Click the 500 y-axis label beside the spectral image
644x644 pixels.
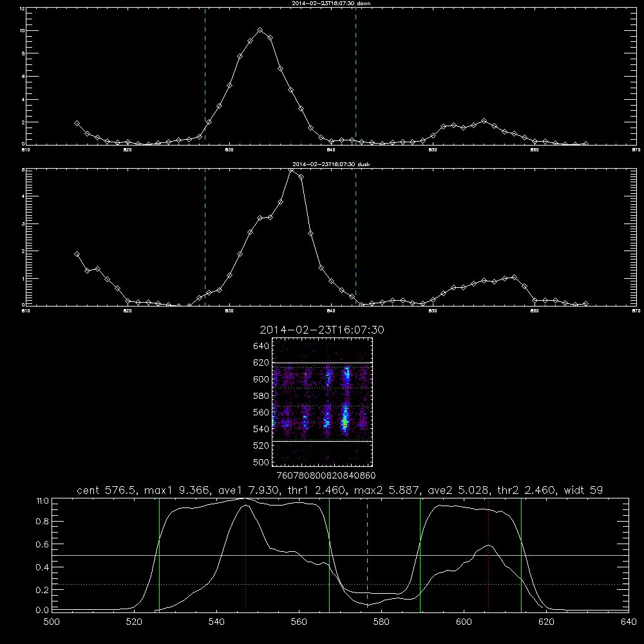click(x=261, y=462)
